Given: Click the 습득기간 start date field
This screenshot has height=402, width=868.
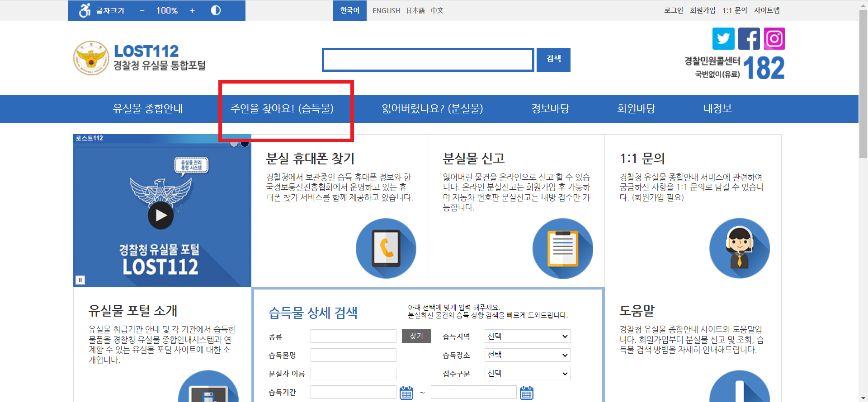Looking at the screenshot, I should click(x=354, y=392).
